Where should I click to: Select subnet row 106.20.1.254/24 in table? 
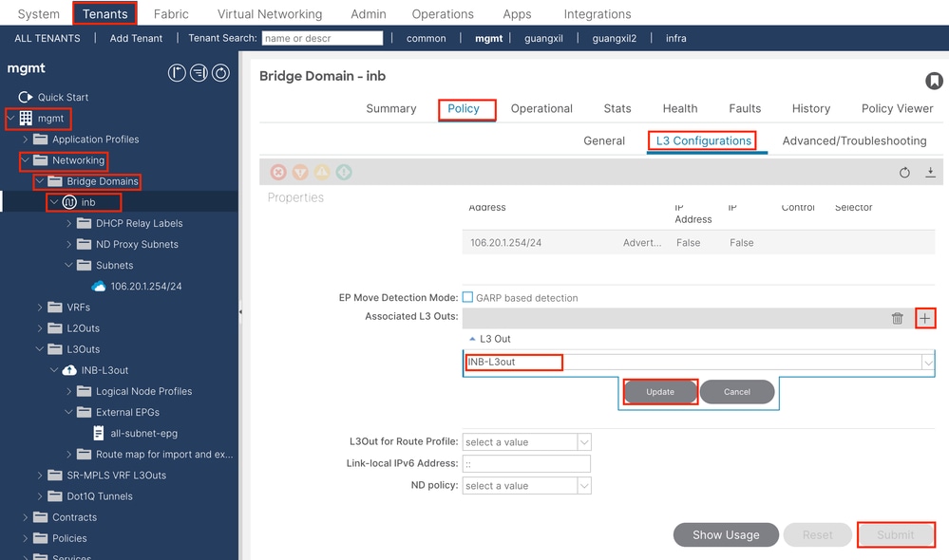pos(698,242)
